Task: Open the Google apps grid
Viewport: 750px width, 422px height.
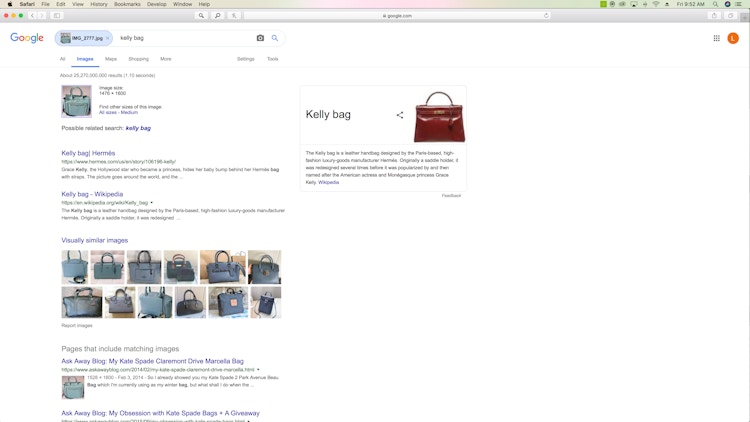Action: (x=717, y=38)
